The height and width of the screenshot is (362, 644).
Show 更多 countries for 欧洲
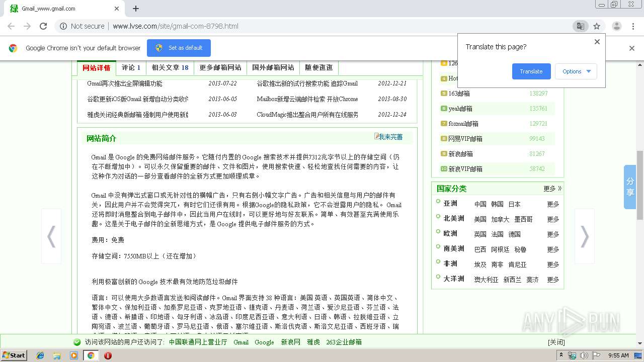click(553, 234)
